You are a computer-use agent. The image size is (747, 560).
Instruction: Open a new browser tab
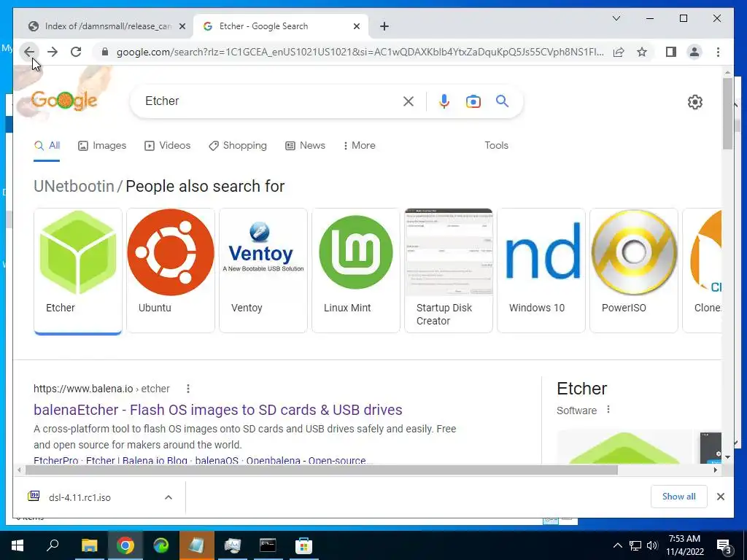click(384, 26)
